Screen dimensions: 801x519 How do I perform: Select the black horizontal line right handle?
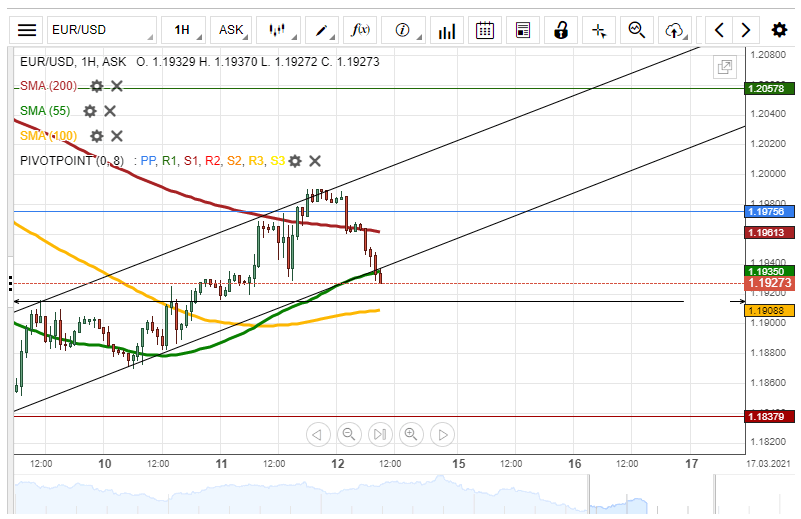[x=738, y=301]
